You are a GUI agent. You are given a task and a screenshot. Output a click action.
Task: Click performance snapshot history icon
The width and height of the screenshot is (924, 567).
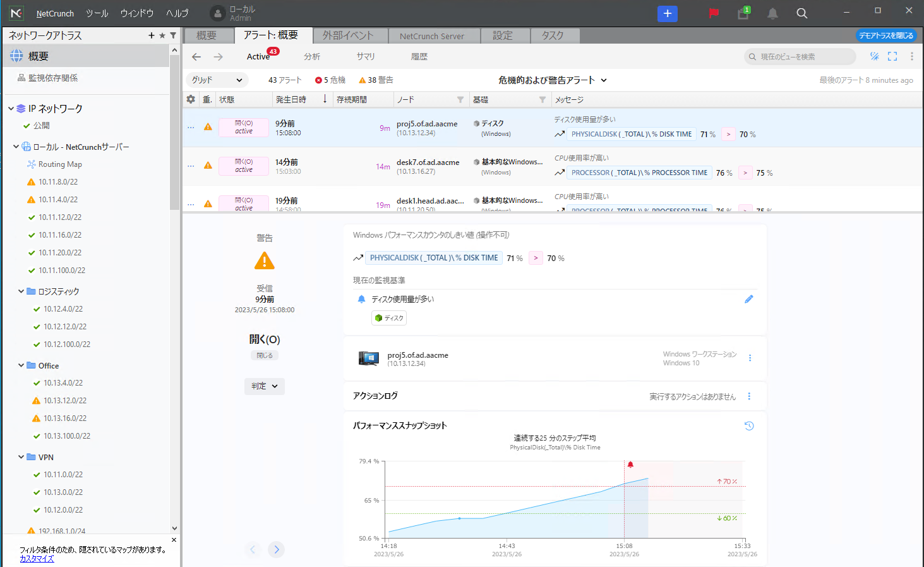749,426
